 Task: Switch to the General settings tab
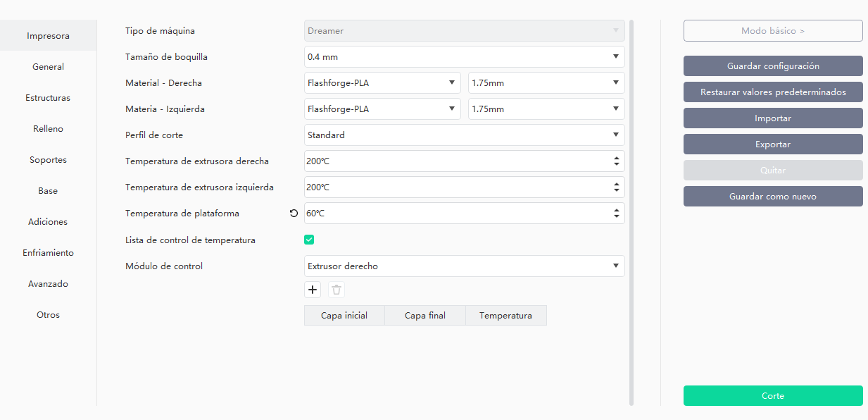coord(48,66)
